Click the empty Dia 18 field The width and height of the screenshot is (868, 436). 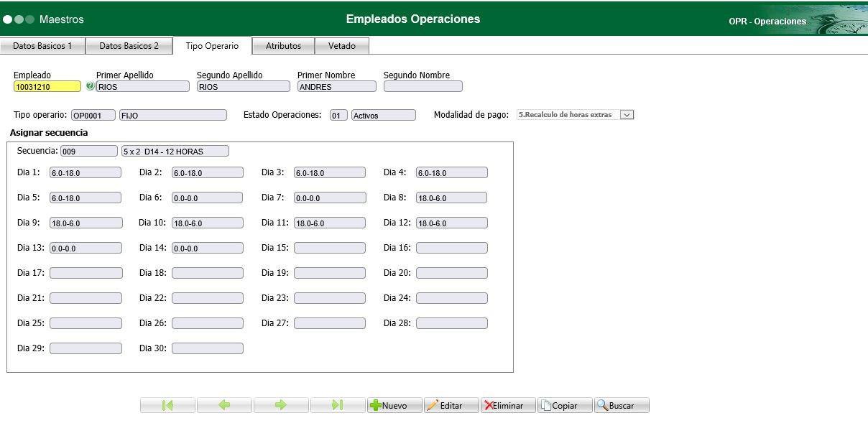208,273
